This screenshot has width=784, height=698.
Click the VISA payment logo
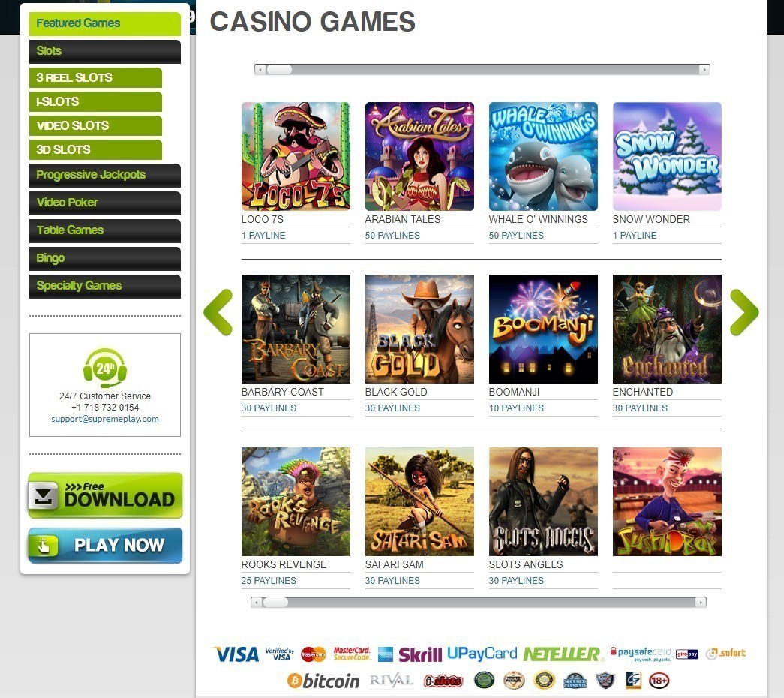[236, 654]
